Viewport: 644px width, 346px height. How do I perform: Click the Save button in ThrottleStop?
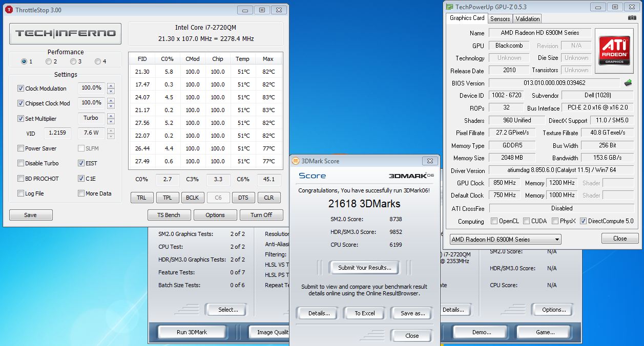[x=31, y=215]
